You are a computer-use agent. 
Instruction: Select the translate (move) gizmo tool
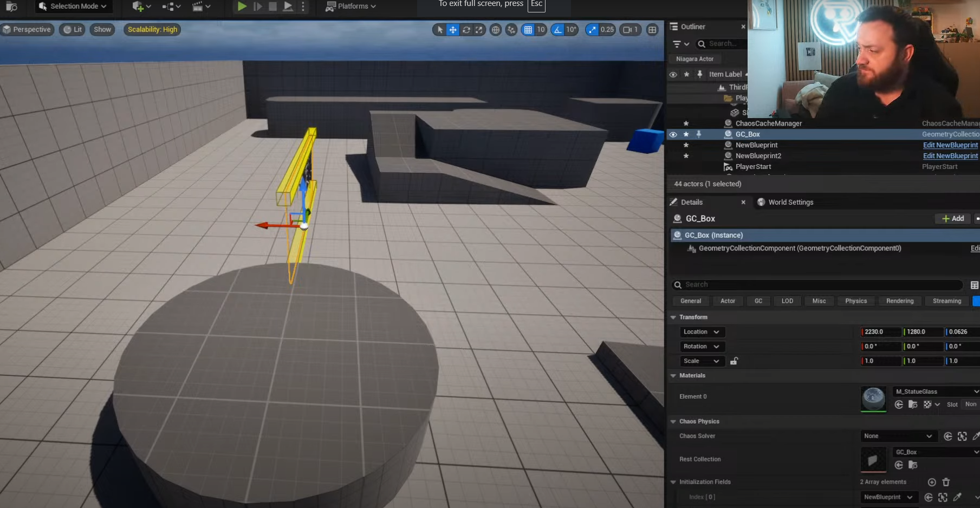pyautogui.click(x=453, y=30)
